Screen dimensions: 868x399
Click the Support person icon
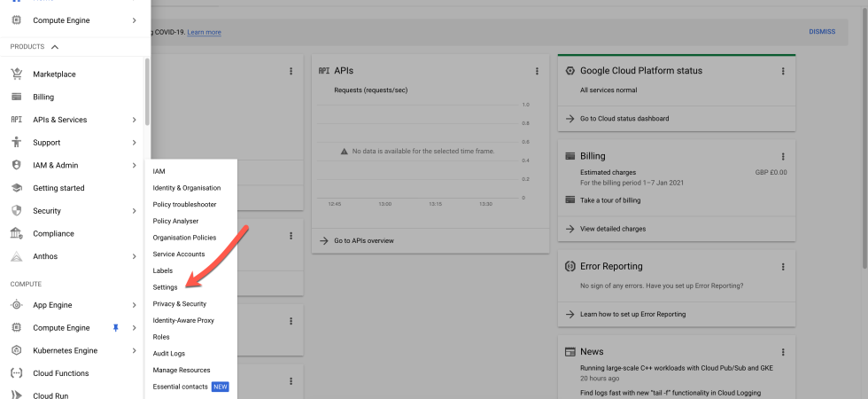17,143
